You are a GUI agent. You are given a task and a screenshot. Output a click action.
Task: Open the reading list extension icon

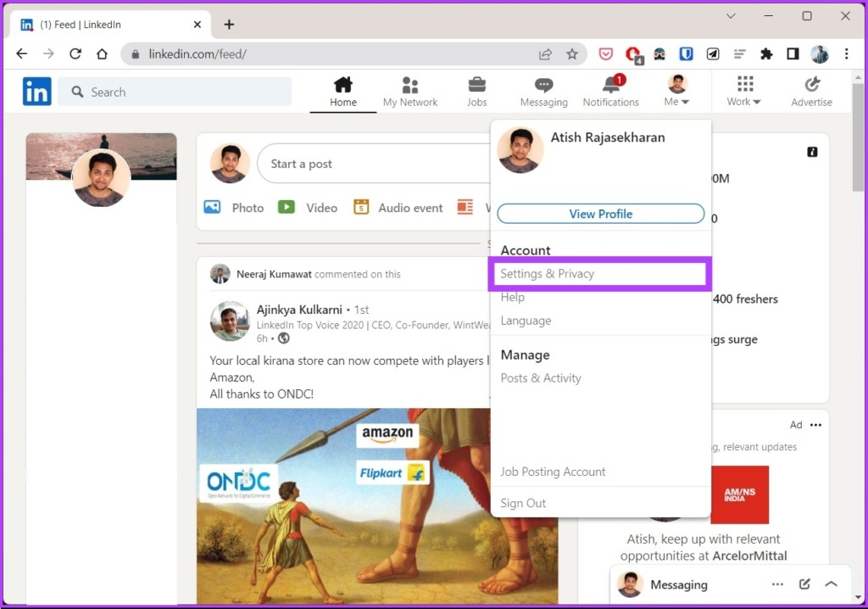click(x=739, y=53)
